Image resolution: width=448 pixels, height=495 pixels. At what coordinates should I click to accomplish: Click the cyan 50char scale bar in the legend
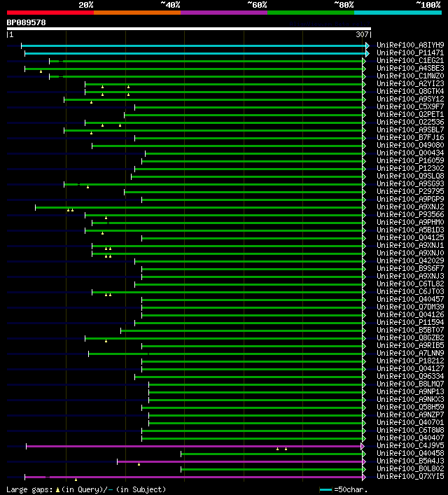pos(325,490)
